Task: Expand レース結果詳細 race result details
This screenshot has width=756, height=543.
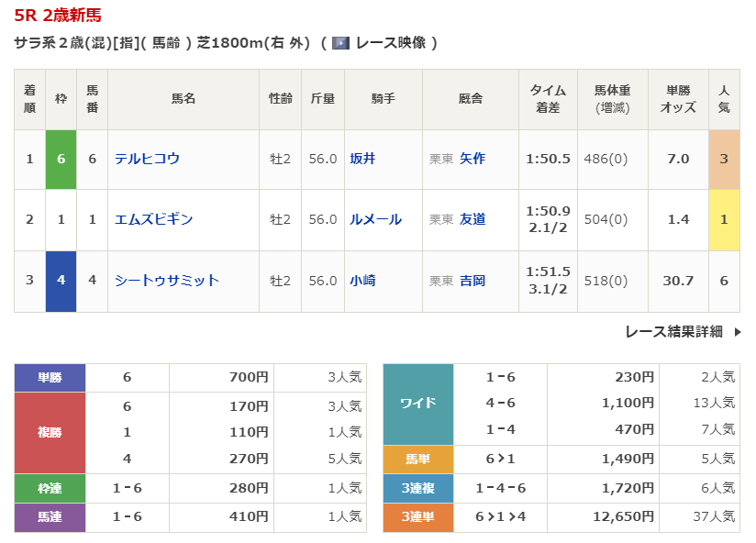Action: tap(673, 332)
